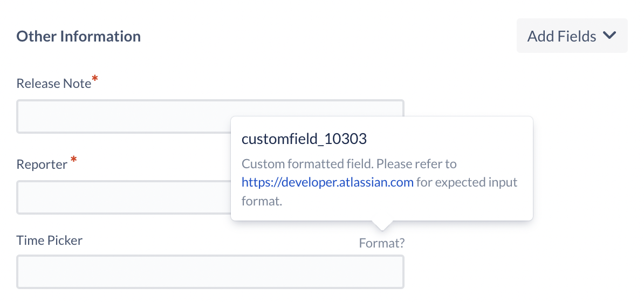Click the 'Add Fields' button text
The width and height of the screenshot is (644, 302).
pos(561,36)
